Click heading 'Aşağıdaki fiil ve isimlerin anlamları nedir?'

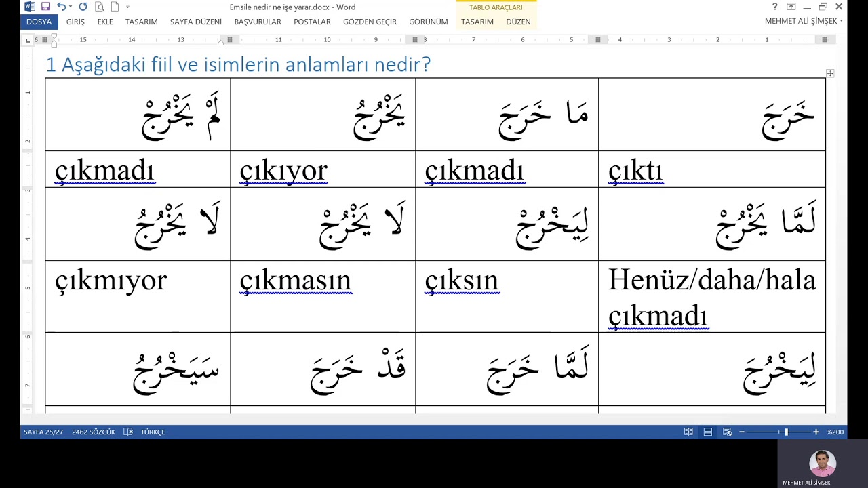coord(246,65)
